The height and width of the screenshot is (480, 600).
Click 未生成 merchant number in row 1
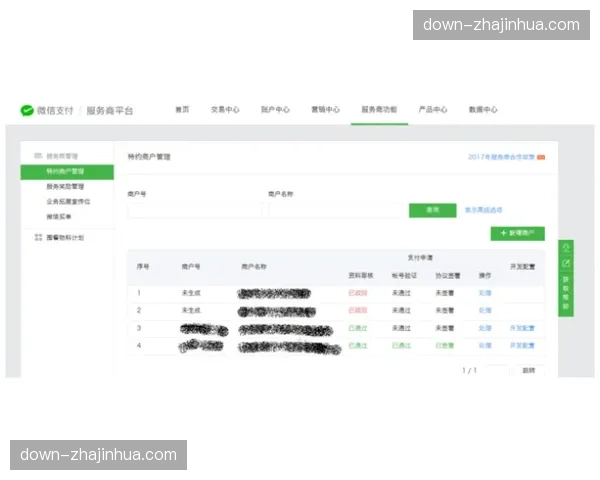[x=191, y=293]
